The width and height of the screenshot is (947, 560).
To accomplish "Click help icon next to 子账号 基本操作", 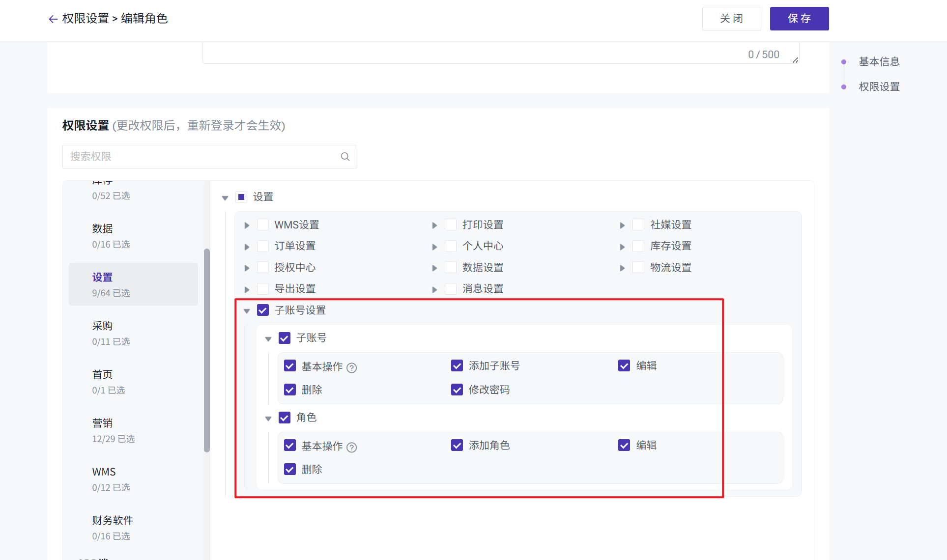I will pos(351,367).
